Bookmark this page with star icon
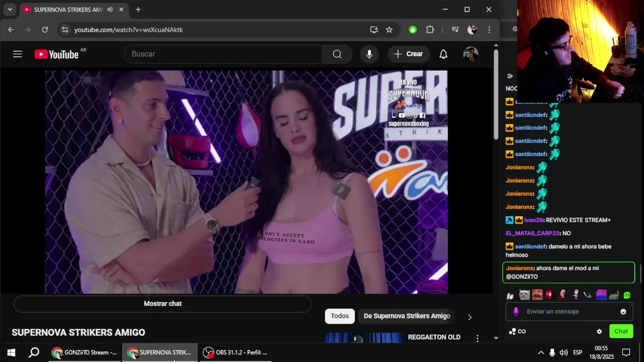 389,30
